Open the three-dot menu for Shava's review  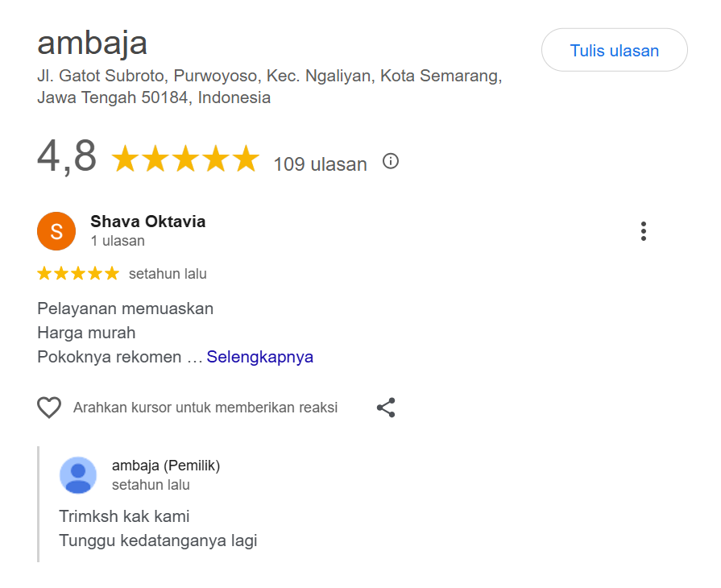click(x=643, y=231)
